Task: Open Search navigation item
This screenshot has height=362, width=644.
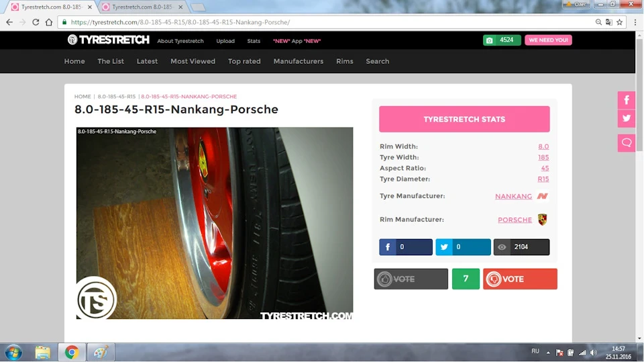Action: tap(378, 61)
